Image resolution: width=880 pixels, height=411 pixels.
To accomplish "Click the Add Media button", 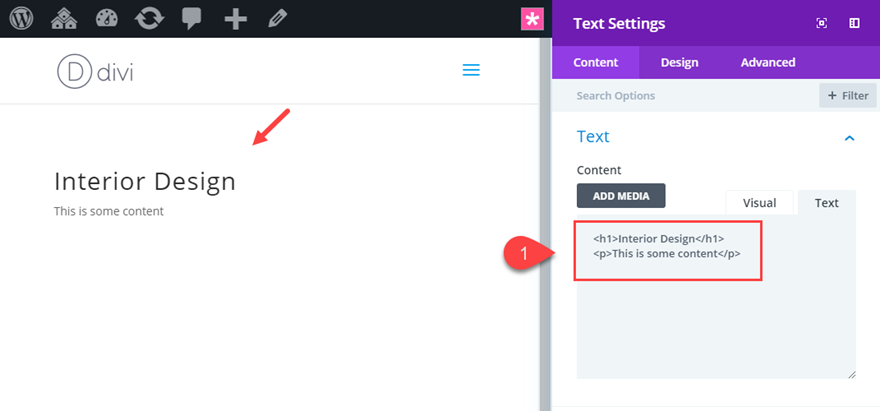I will [x=620, y=196].
